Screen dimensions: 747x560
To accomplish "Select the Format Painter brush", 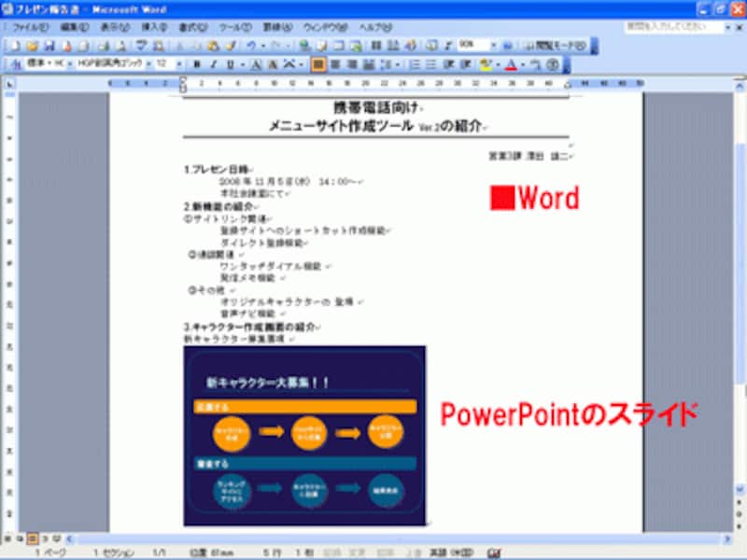I will pos(231,46).
